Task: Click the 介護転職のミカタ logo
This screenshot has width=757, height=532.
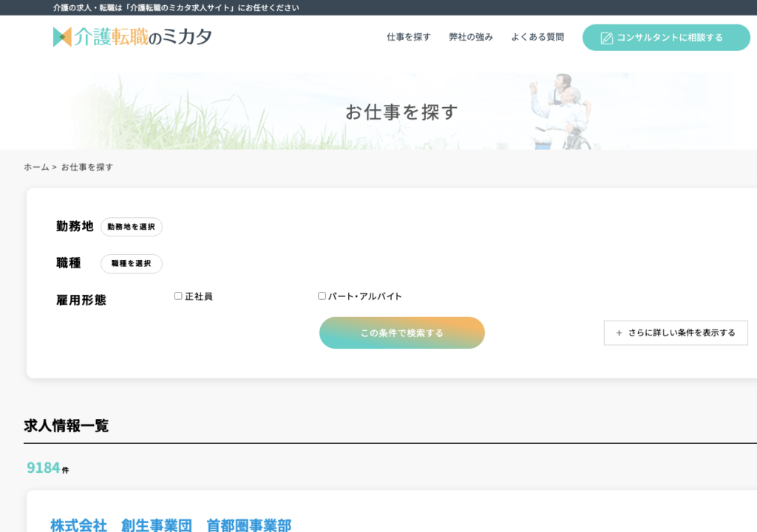Action: (132, 37)
